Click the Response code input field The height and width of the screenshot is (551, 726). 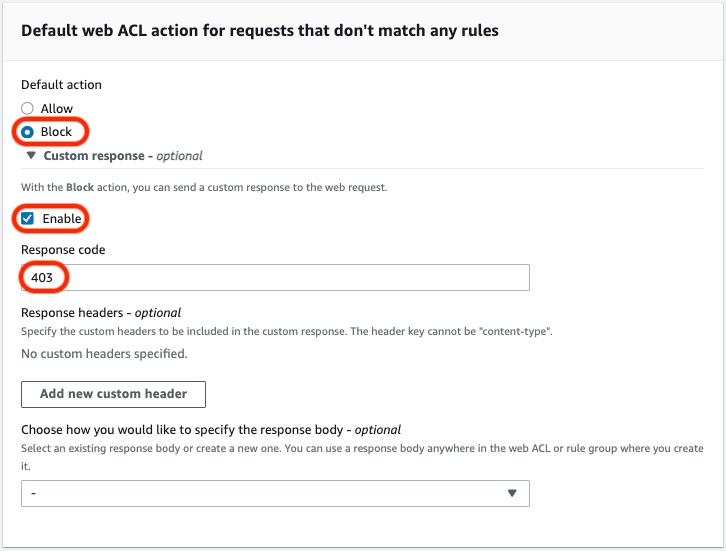coord(275,277)
